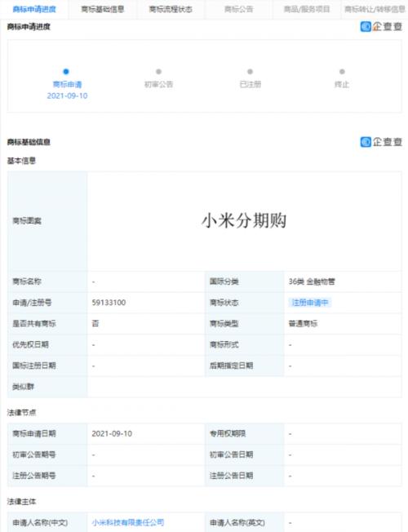Viewport: 408px width, 532px height.
Task: Click the 商标申请 step label
Action: click(67, 84)
